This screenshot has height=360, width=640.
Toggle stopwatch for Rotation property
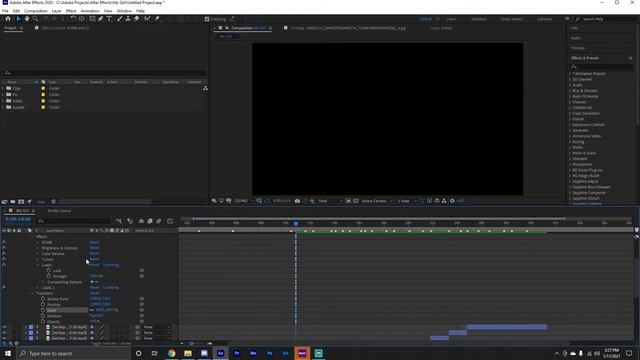click(43, 316)
